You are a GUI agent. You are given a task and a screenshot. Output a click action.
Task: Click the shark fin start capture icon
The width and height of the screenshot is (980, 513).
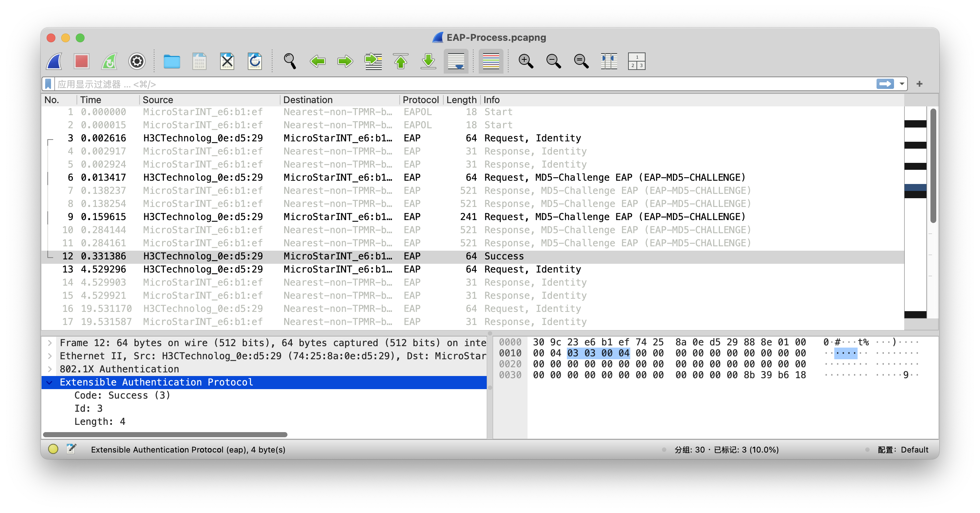pyautogui.click(x=54, y=61)
